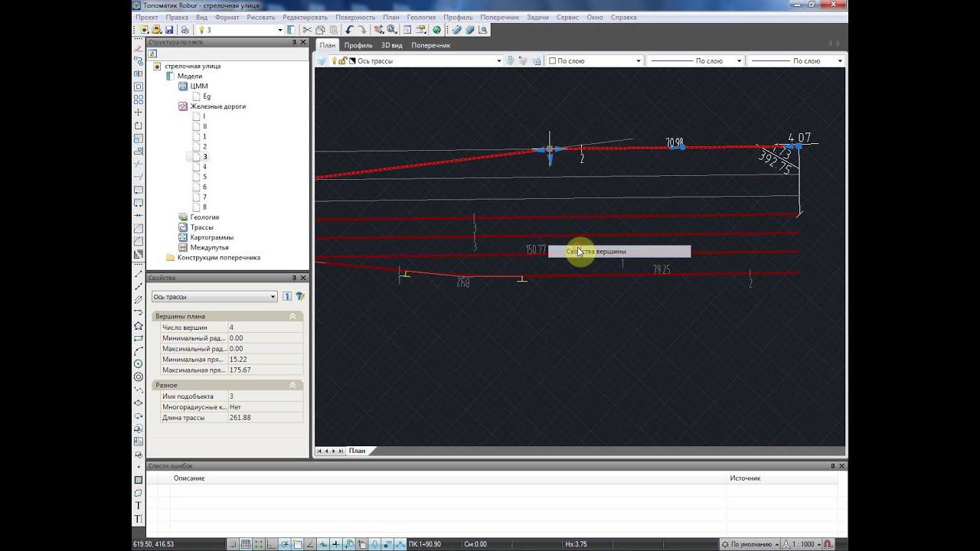Image resolution: width=980 pixels, height=551 pixels.
Task: Click the По слою color swatch box
Action: pos(552,60)
